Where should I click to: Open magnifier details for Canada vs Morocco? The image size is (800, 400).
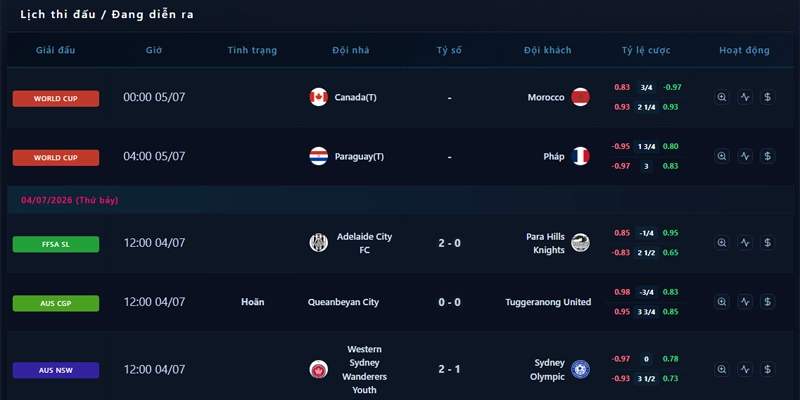721,97
